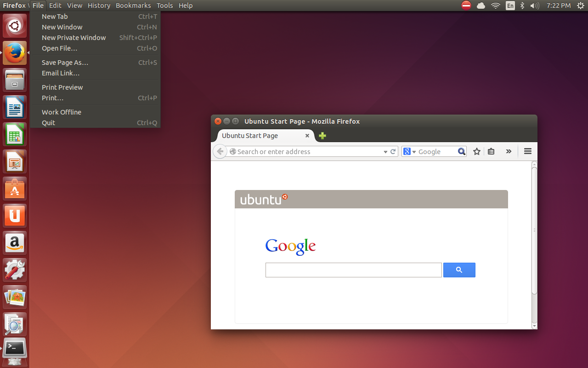Open the Files manager from launcher
The width and height of the screenshot is (588, 368).
[x=15, y=80]
